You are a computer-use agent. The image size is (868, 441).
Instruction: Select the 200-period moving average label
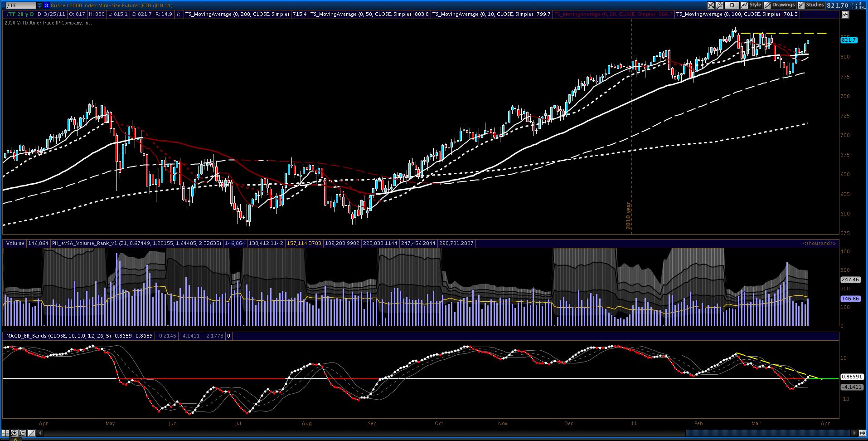(x=237, y=14)
